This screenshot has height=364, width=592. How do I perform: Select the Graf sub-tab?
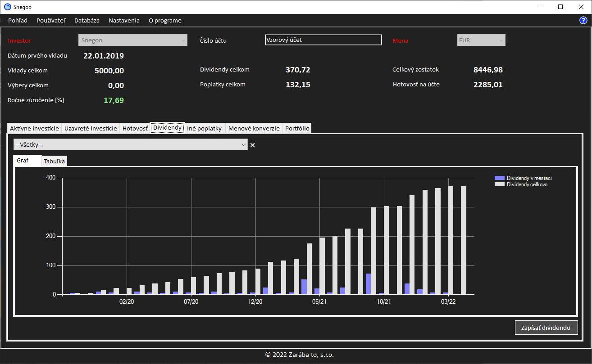[27, 160]
